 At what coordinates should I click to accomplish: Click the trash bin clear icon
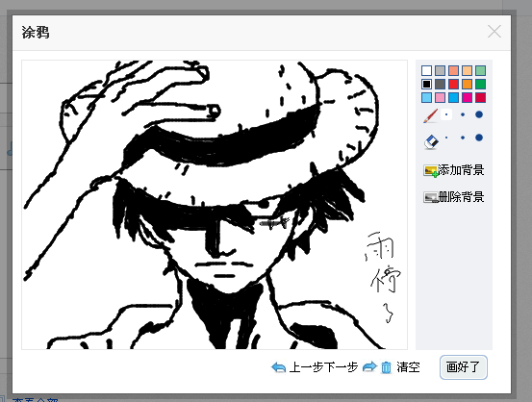coord(386,367)
